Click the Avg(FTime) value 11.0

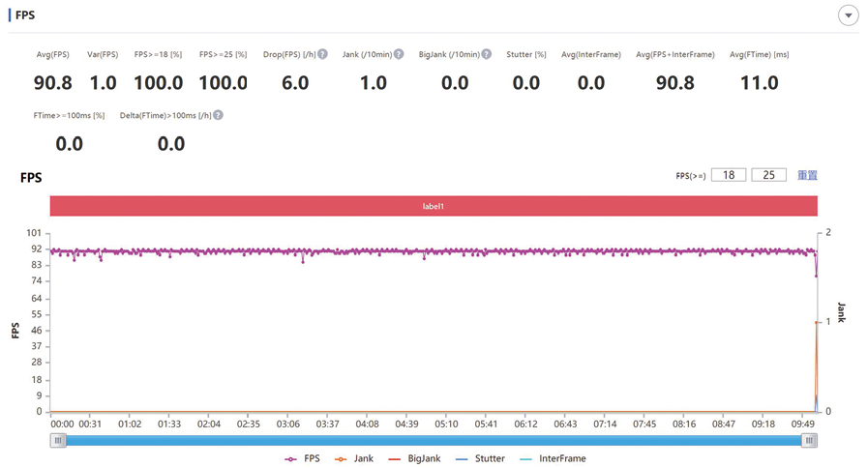pyautogui.click(x=760, y=83)
